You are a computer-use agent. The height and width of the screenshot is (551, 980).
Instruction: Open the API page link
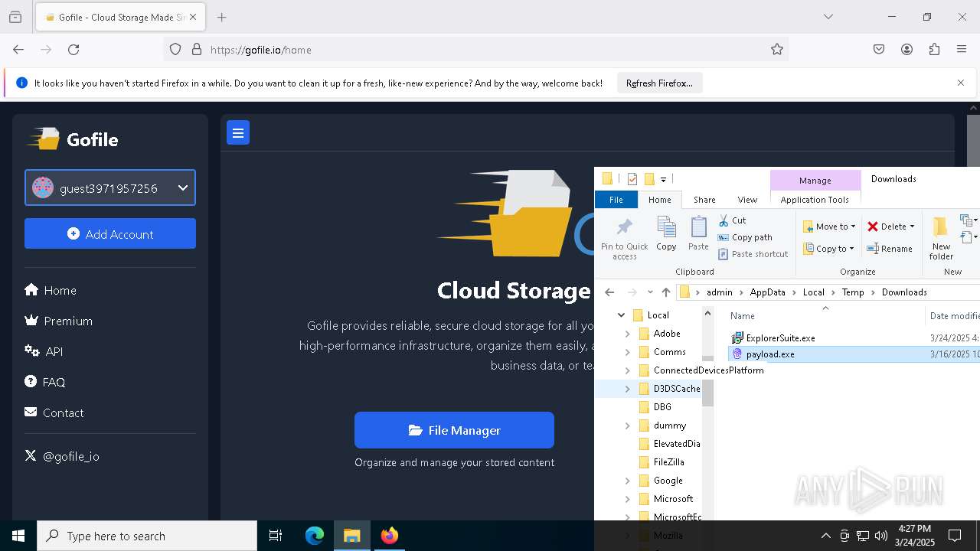click(44, 351)
